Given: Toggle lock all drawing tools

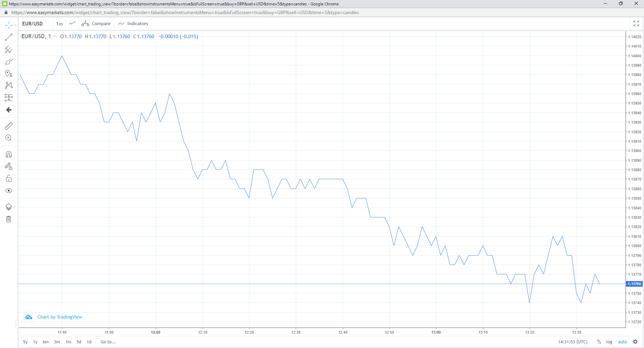Looking at the screenshot, I should 9,179.
